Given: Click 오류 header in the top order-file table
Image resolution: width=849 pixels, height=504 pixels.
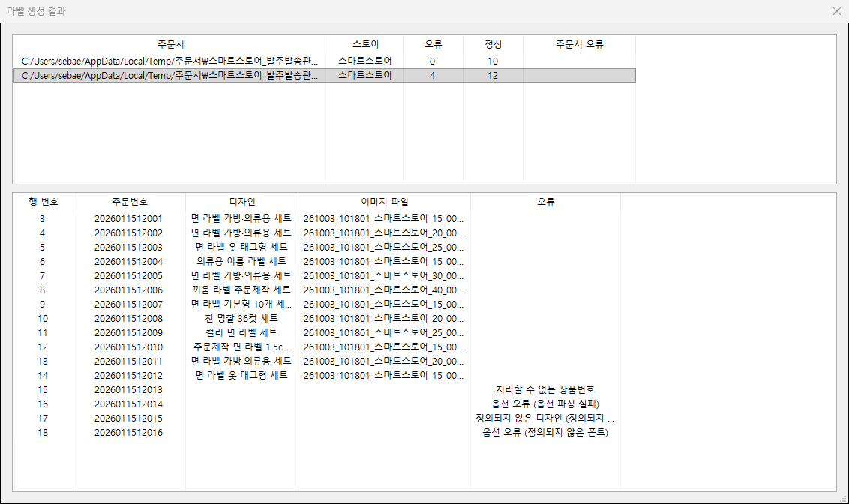Looking at the screenshot, I should (433, 44).
